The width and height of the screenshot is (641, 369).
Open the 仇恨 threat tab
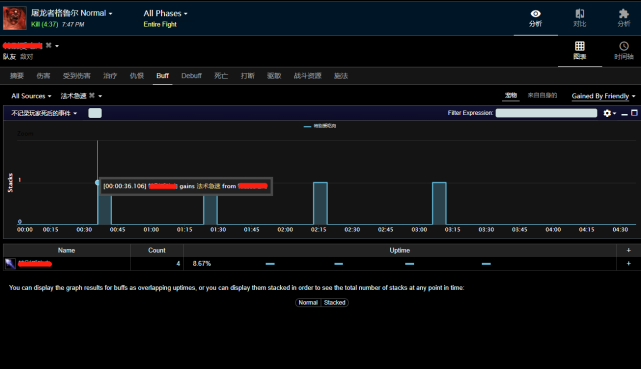pos(137,76)
